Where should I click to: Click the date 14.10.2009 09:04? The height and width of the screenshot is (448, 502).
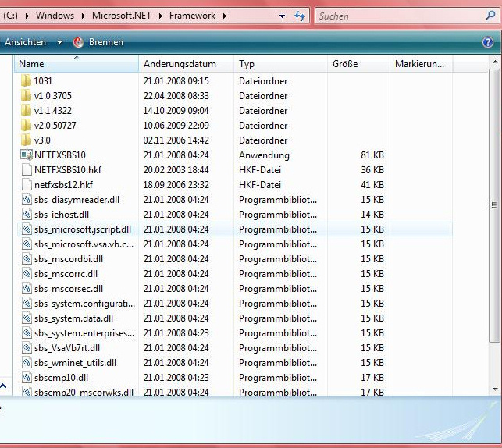pyautogui.click(x=176, y=110)
